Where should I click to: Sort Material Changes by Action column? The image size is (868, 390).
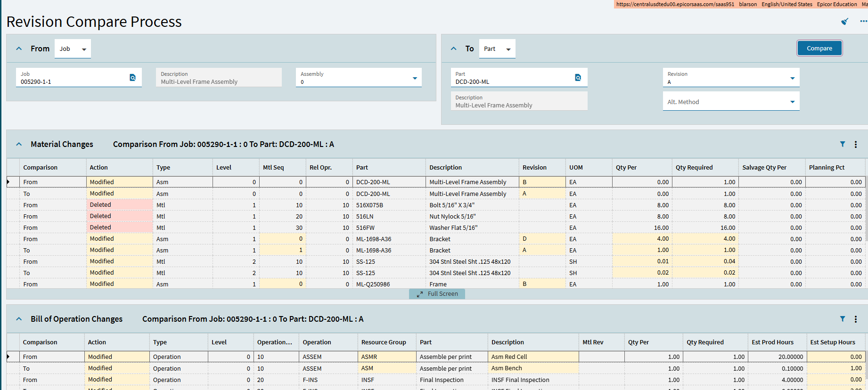point(120,167)
